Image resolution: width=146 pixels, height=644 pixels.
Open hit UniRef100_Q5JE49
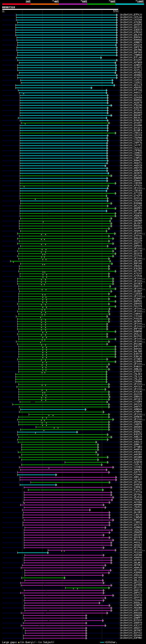point(131,497)
